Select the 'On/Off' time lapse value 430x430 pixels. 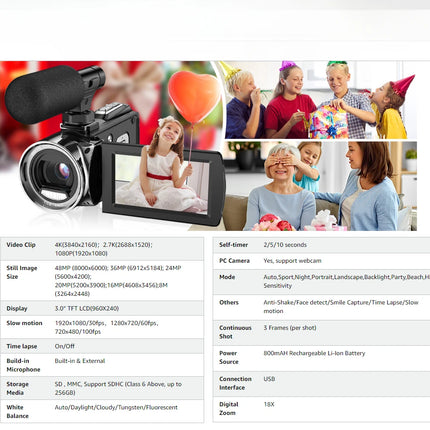pyautogui.click(x=65, y=346)
